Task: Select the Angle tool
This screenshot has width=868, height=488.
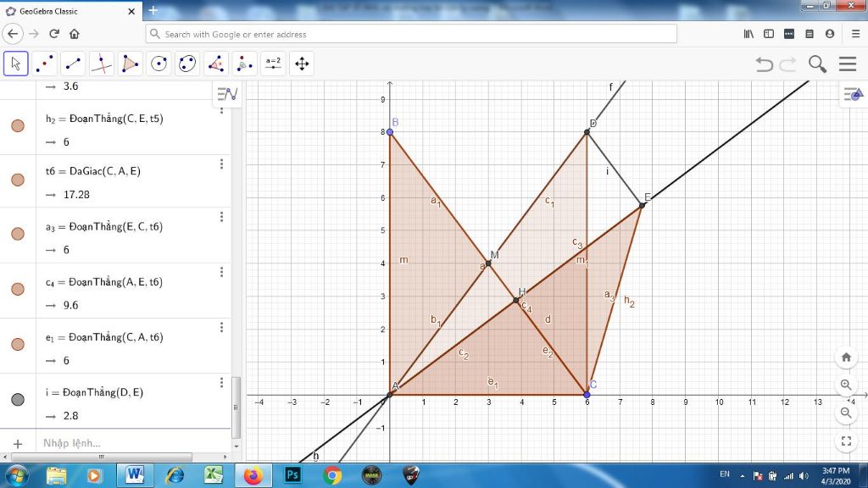Action: tap(216, 64)
